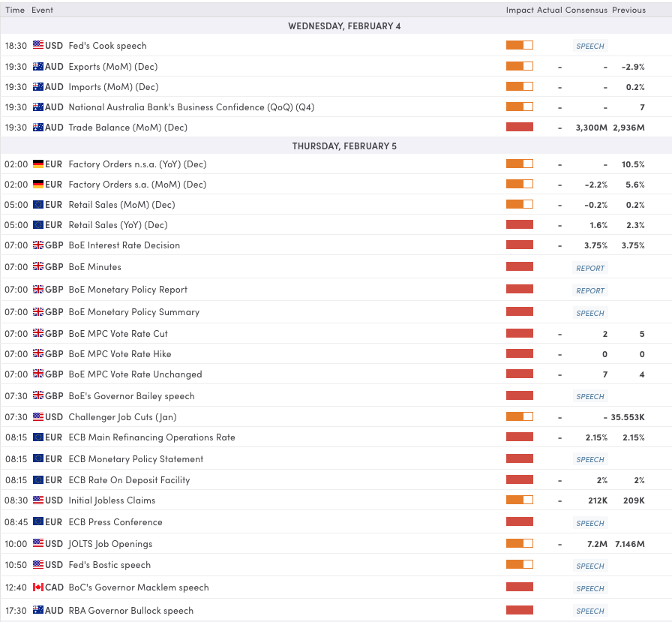672x622 pixels.
Task: Open the RBA Governor Bullock speech event
Action: coord(131,611)
